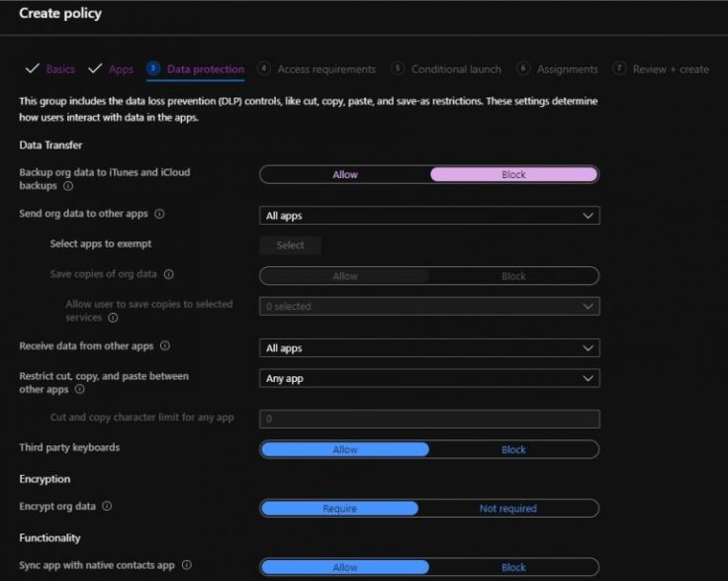Screen dimensions: 728x581
Task: Go to the Apps tab
Action: point(121,69)
